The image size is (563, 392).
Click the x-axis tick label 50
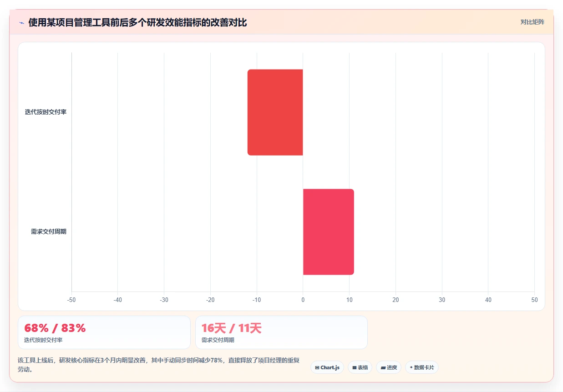pyautogui.click(x=534, y=300)
